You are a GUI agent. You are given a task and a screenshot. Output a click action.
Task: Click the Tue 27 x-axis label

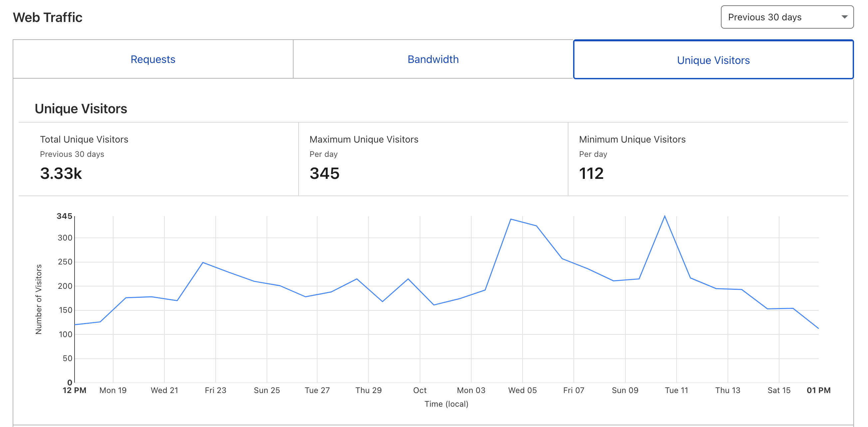pos(317,390)
